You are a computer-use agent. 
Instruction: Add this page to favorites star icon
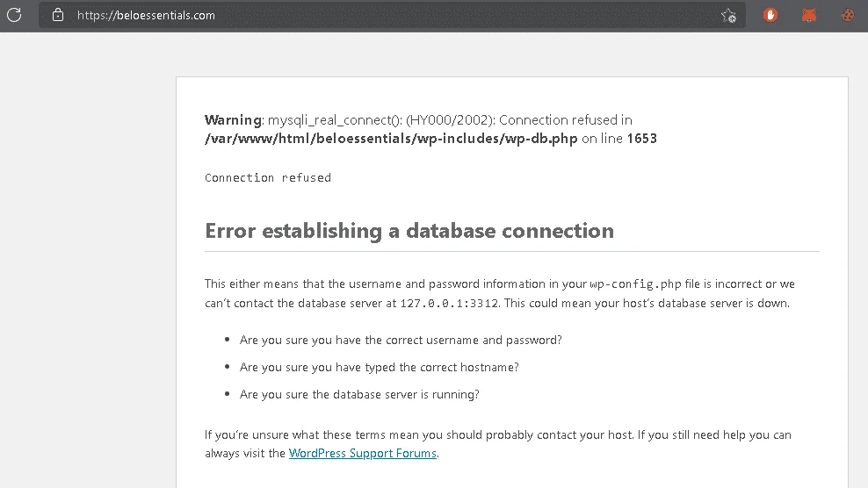tap(728, 16)
